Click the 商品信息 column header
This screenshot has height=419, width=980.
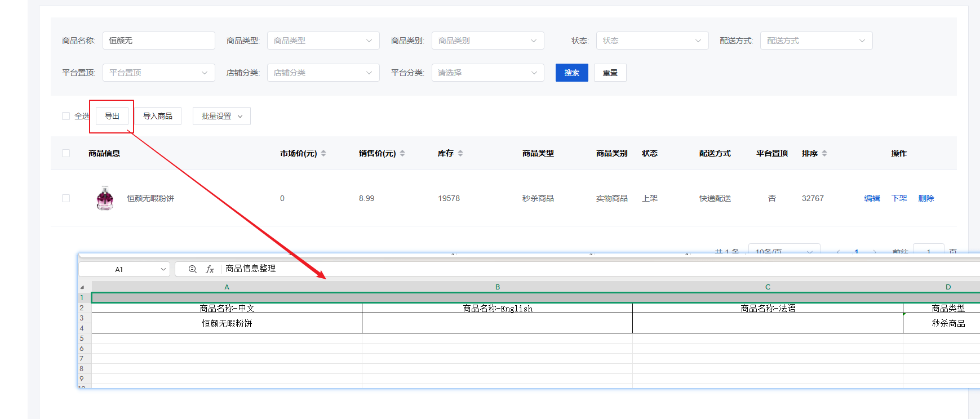(x=104, y=153)
